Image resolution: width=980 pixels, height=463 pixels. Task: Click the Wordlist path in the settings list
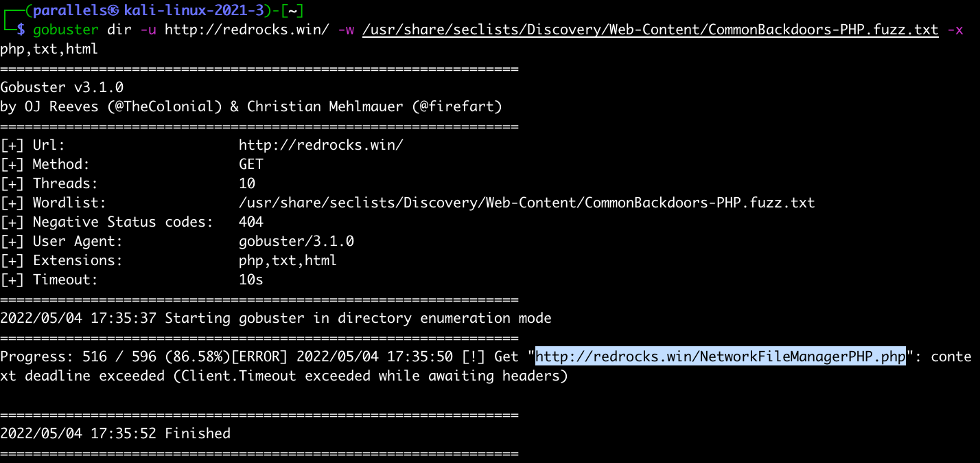click(x=526, y=203)
